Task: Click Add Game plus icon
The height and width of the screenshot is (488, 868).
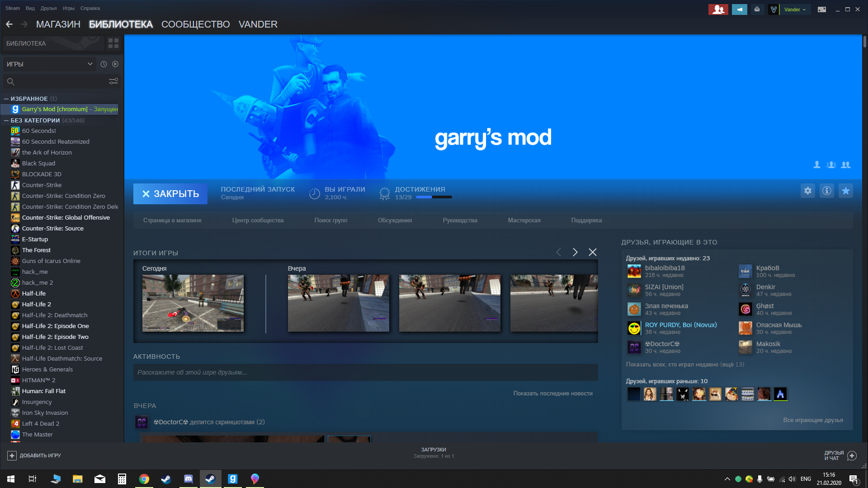Action: coord(12,455)
